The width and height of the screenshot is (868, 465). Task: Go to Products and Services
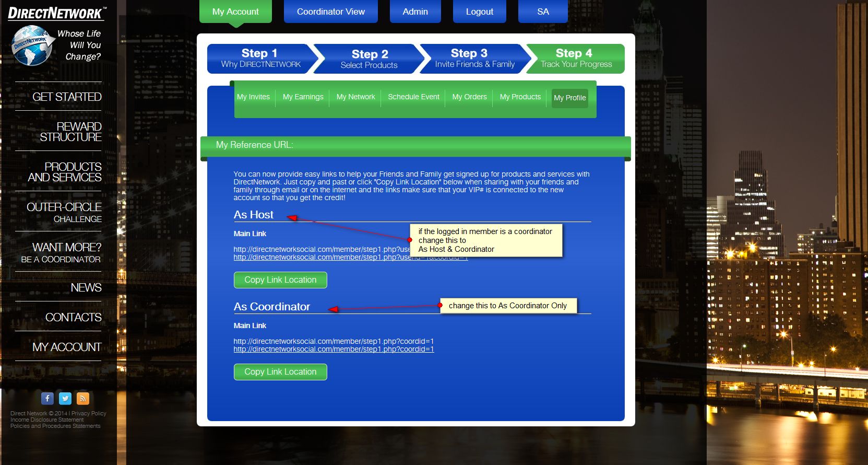click(65, 172)
